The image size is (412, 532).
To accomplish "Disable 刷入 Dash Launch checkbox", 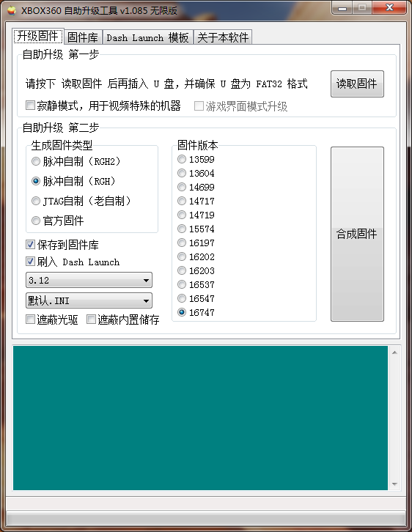I will [x=30, y=262].
